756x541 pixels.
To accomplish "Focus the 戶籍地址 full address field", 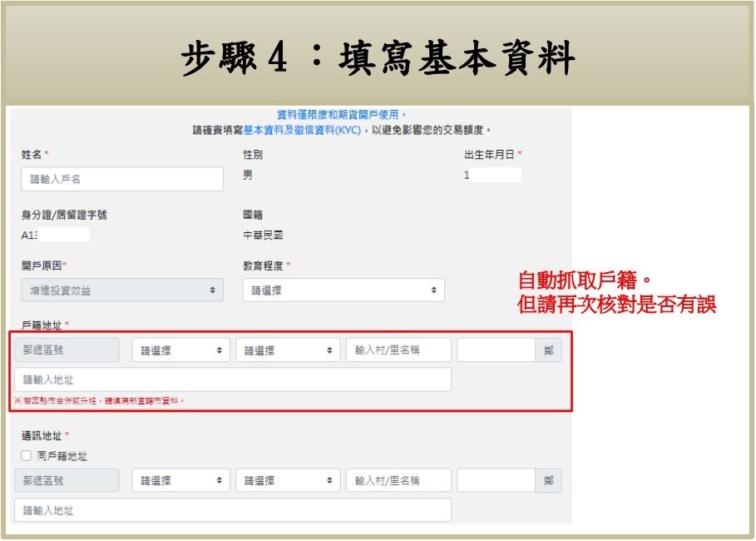I will pyautogui.click(x=233, y=380).
